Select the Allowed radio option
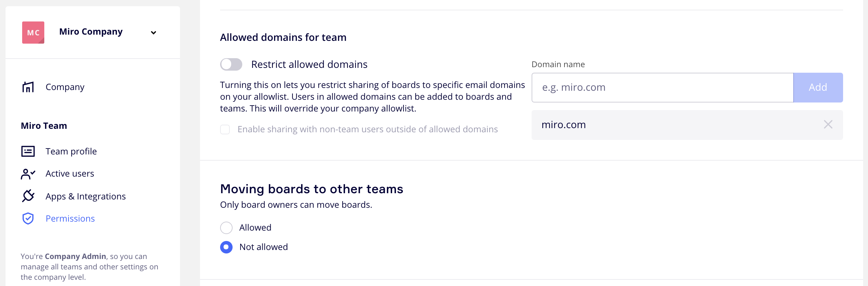 point(226,228)
